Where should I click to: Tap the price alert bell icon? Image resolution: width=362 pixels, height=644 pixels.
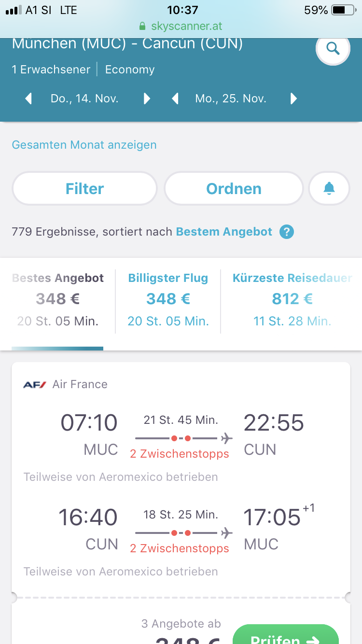(x=329, y=188)
